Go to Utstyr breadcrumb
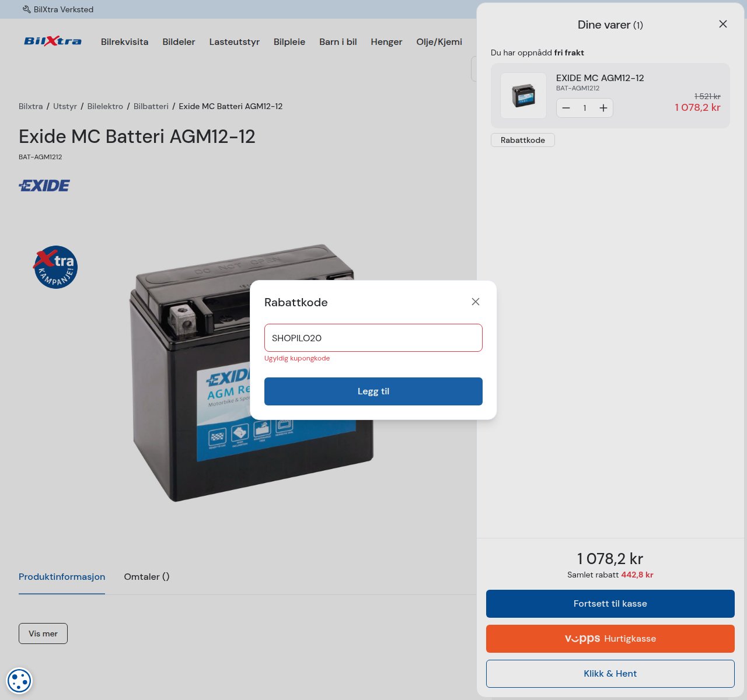747x700 pixels. coord(65,106)
